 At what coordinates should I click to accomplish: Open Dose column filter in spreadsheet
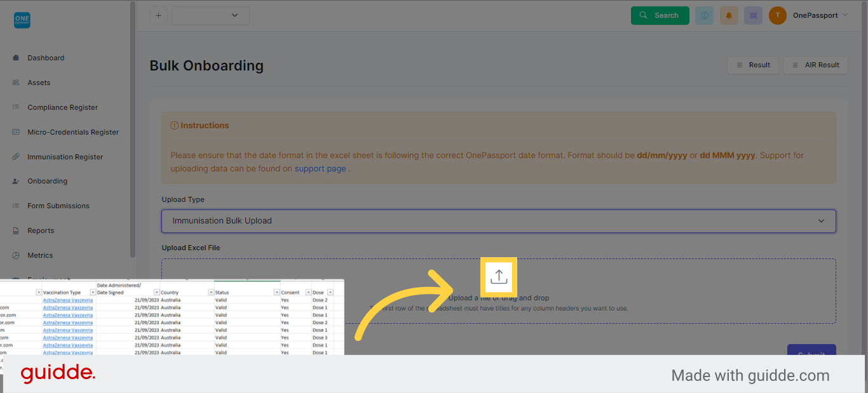point(330,293)
